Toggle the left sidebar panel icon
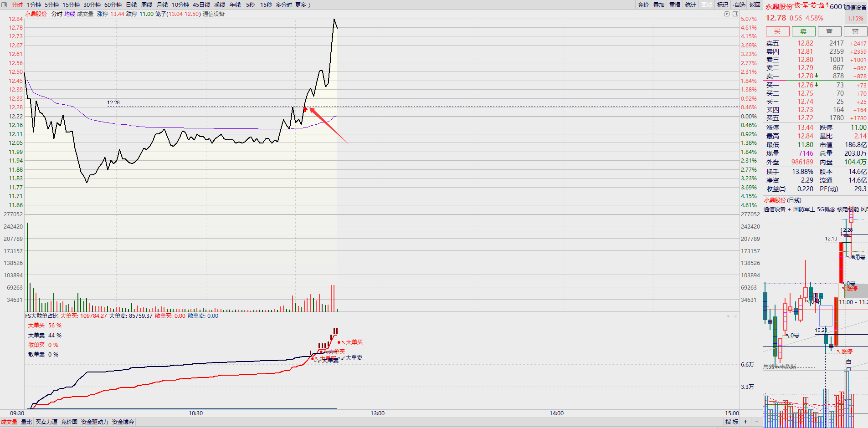 pos(5,5)
